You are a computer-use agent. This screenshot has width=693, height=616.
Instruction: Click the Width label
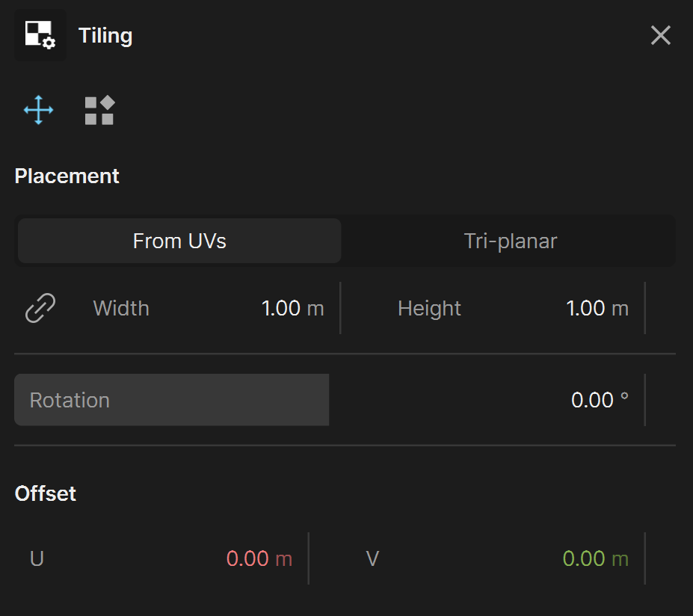click(121, 309)
